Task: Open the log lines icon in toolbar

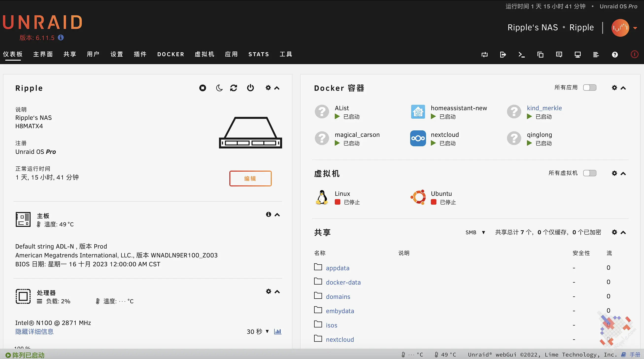Action: pyautogui.click(x=596, y=54)
